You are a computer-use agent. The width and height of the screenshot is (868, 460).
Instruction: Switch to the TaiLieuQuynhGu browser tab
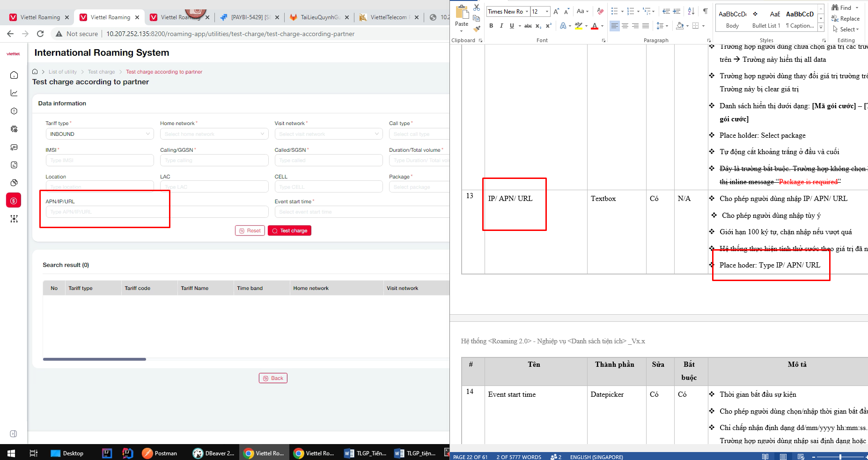coord(319,17)
